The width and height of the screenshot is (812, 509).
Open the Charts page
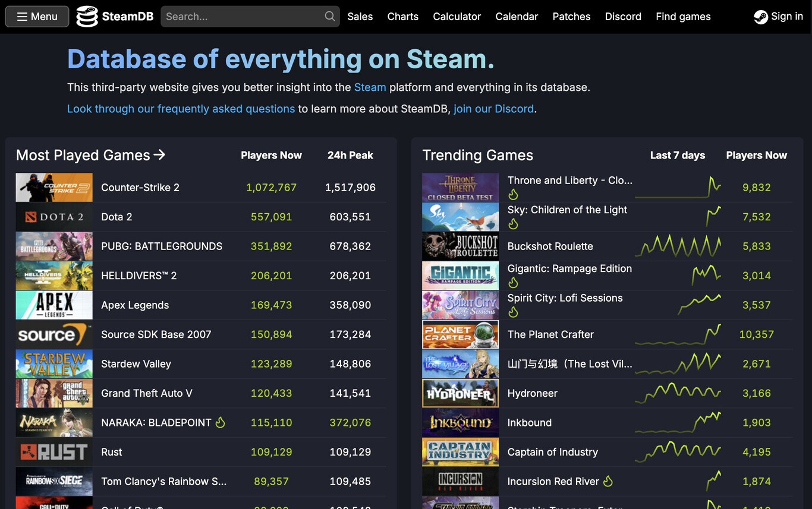pyautogui.click(x=403, y=17)
